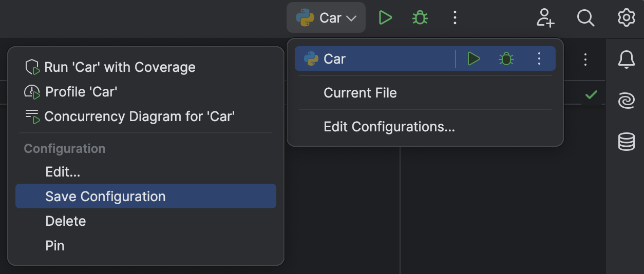644x274 pixels.
Task: Click Edit Configurations... entry
Action: (389, 127)
